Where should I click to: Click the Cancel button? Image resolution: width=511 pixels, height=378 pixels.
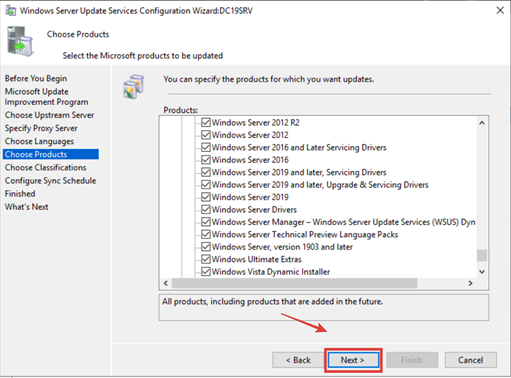[471, 360]
